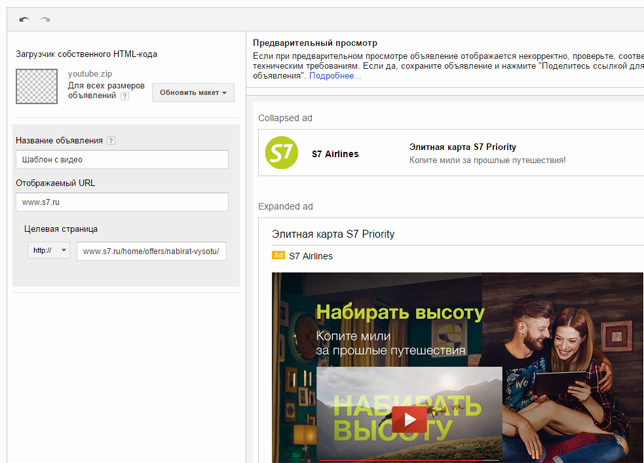644x463 pixels.
Task: Click the Загрузчик собственного HTML-кода heading
Action: (x=86, y=54)
